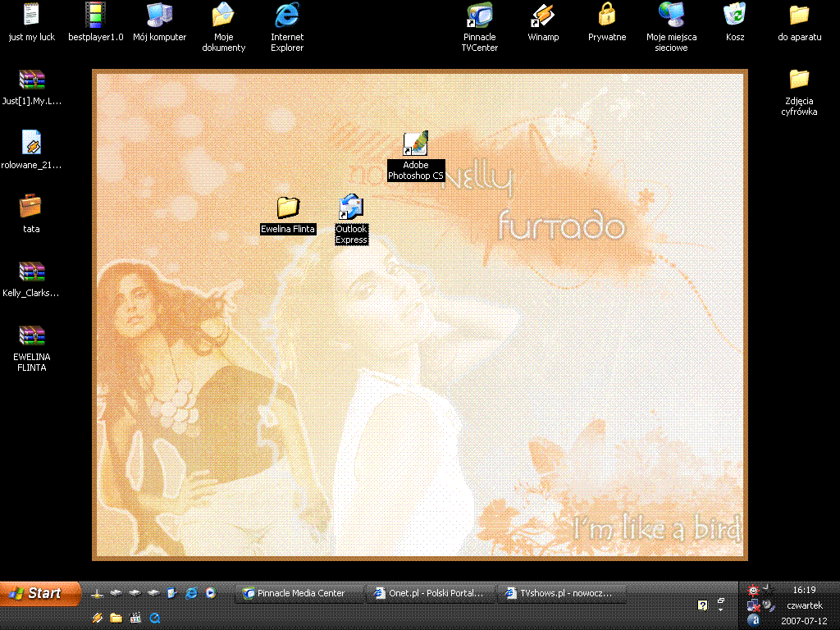Launch Internet Explorer from the desktop

coord(287,15)
